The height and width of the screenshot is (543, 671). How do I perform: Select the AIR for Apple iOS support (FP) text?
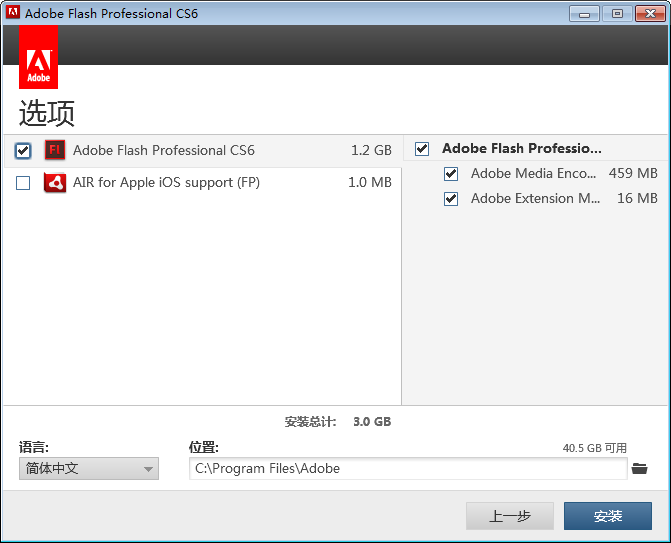166,182
